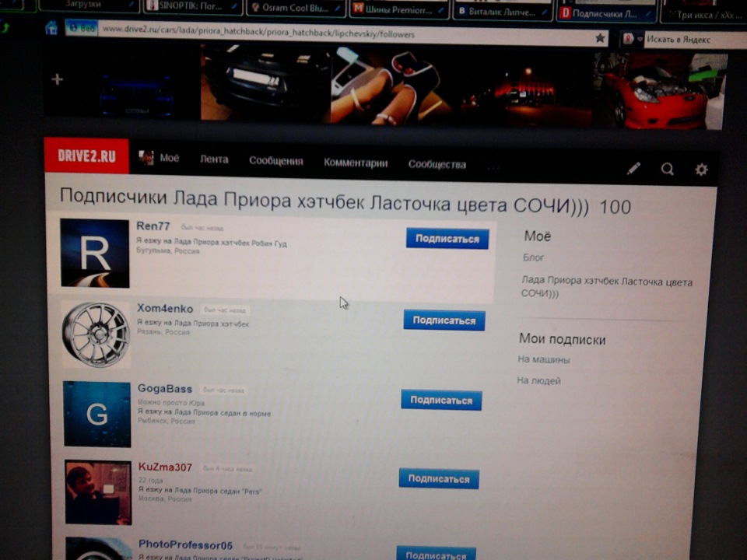Subscribe to Ren77

[447, 239]
